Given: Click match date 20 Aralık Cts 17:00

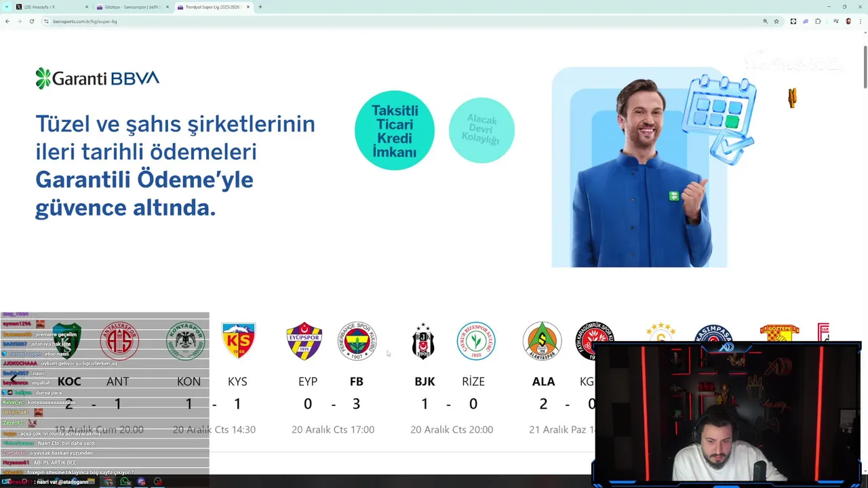Looking at the screenshot, I should 333,430.
